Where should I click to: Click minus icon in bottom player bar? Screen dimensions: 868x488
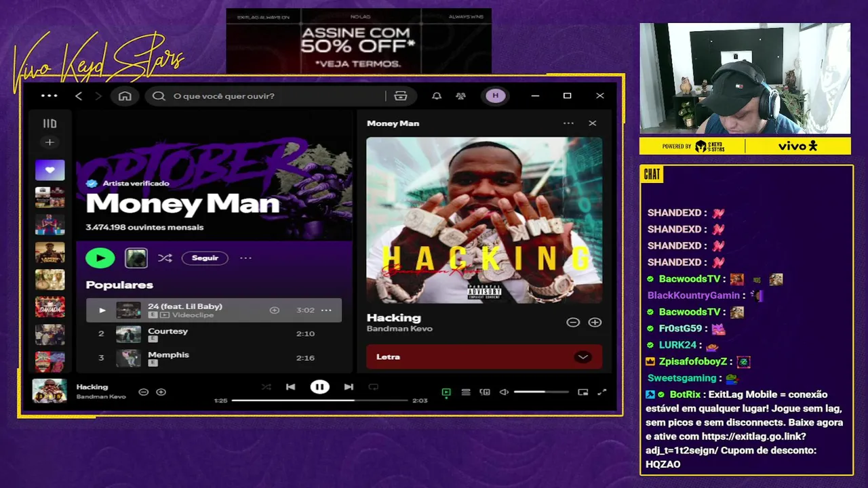tap(143, 392)
